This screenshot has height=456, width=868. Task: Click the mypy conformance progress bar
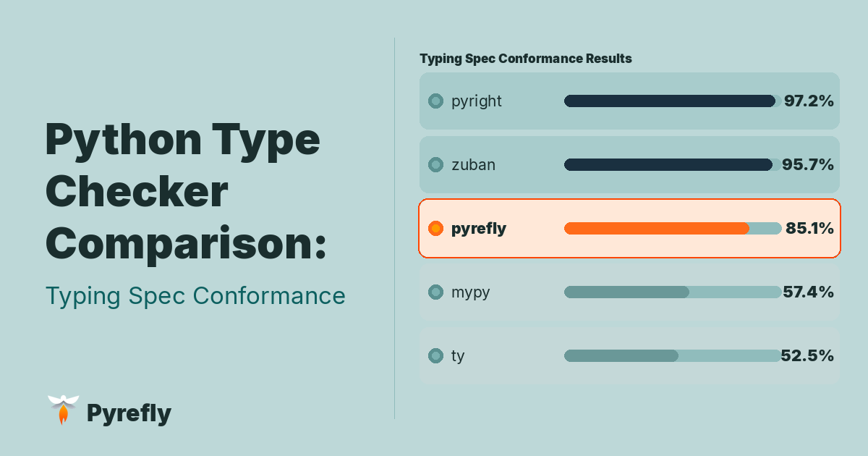670,292
